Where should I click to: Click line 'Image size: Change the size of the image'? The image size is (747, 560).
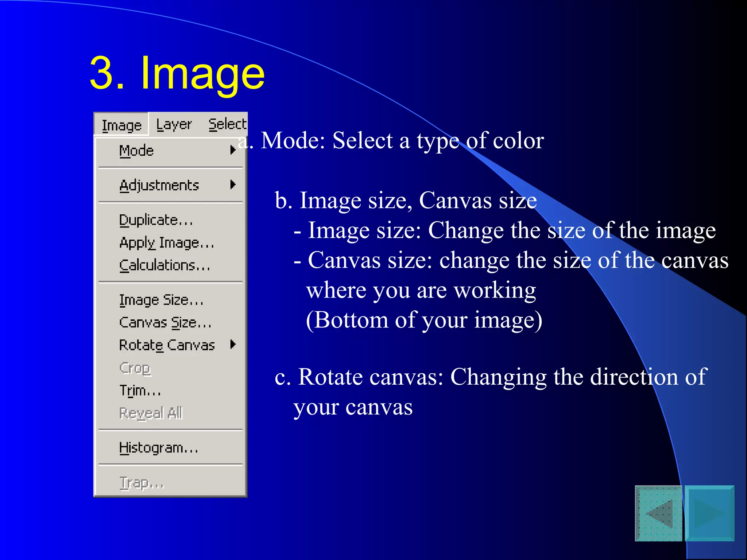512,230
